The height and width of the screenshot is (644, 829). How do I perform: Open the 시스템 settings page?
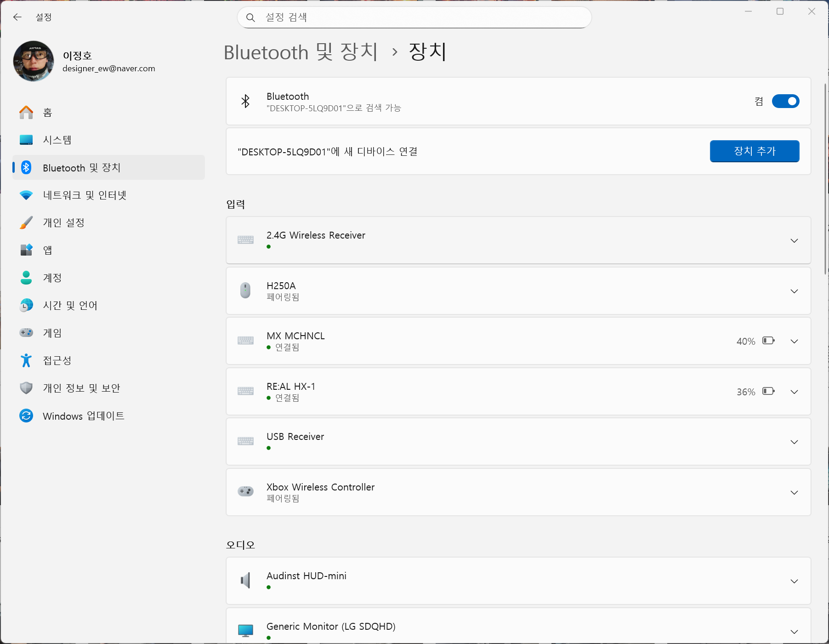pyautogui.click(x=109, y=140)
